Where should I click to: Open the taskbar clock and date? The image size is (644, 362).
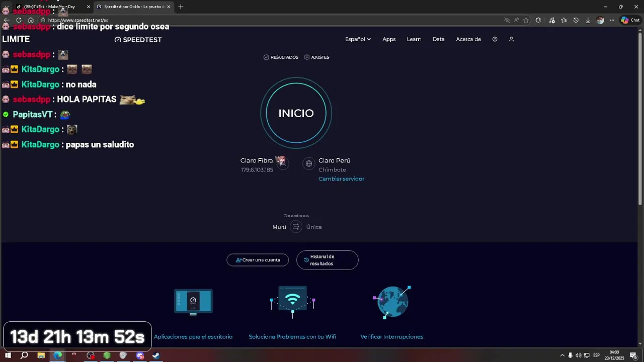[614, 355]
